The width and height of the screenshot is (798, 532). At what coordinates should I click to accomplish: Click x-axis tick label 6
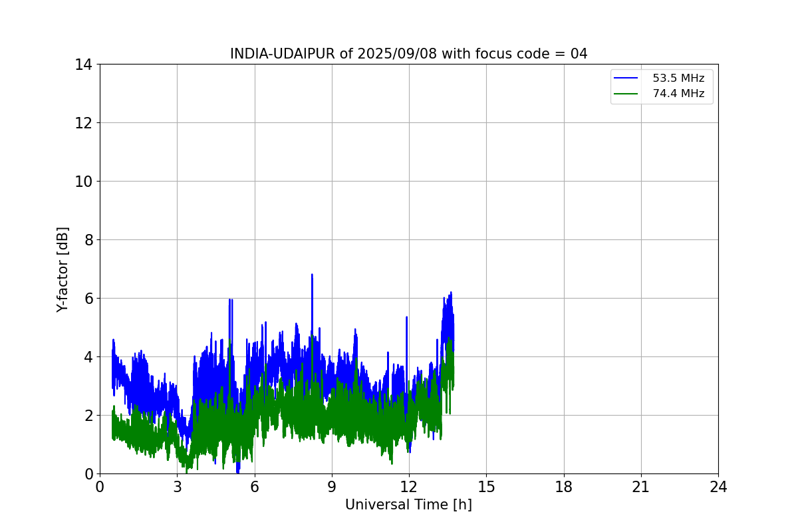pyautogui.click(x=254, y=487)
